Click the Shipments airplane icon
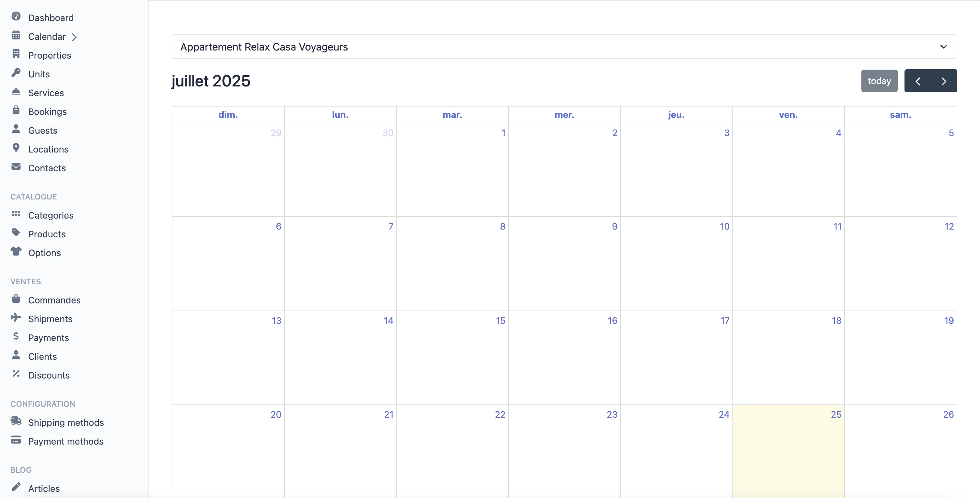Image resolution: width=980 pixels, height=498 pixels. pos(17,319)
